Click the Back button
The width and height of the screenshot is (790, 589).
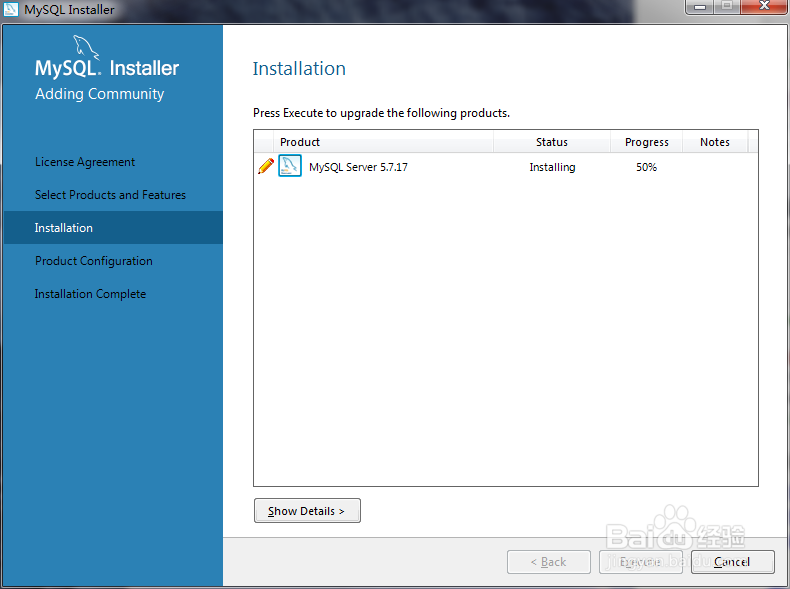tap(549, 562)
